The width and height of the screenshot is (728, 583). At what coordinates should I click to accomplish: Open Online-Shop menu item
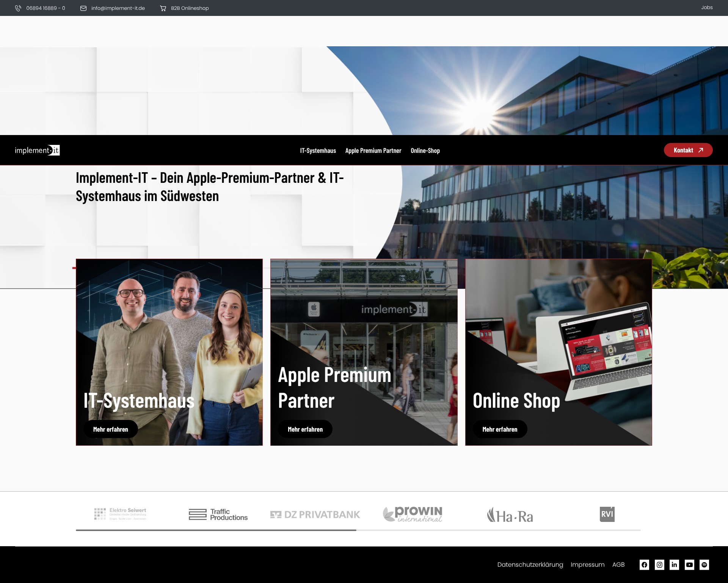pyautogui.click(x=425, y=151)
